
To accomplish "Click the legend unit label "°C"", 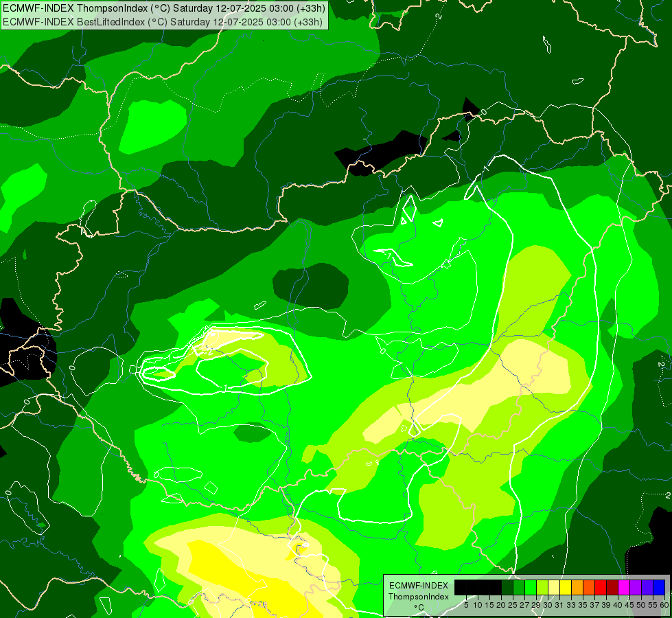I will point(419,607).
